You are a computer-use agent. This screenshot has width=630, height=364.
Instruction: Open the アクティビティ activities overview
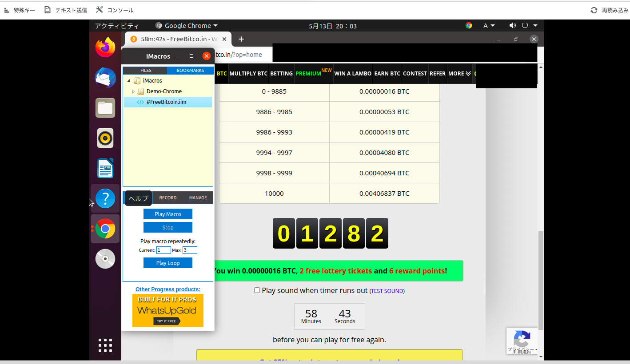(117, 26)
